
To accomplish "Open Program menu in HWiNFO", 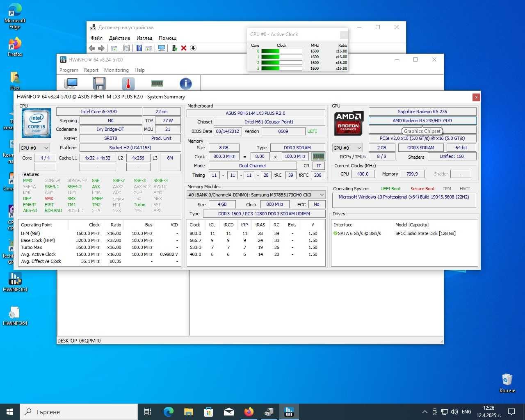I will coord(69,70).
